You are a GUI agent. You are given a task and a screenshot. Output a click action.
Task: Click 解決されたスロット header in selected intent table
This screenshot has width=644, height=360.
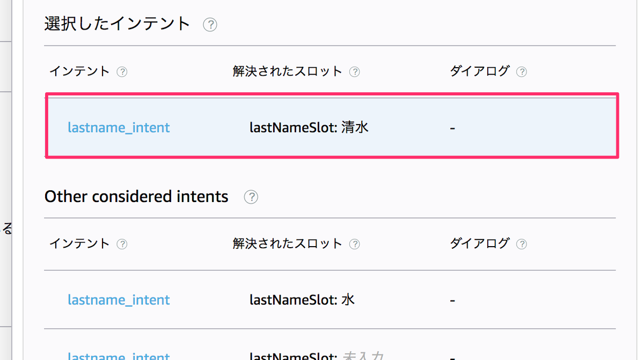click(287, 71)
